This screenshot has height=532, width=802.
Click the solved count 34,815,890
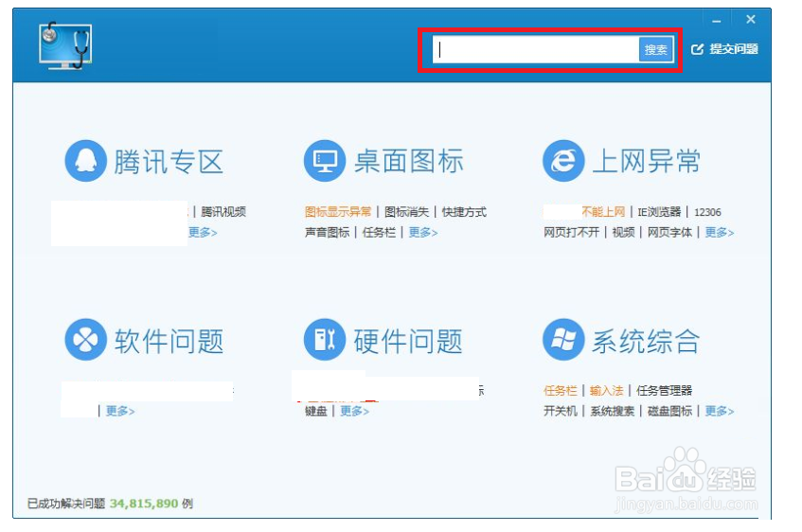click(144, 504)
